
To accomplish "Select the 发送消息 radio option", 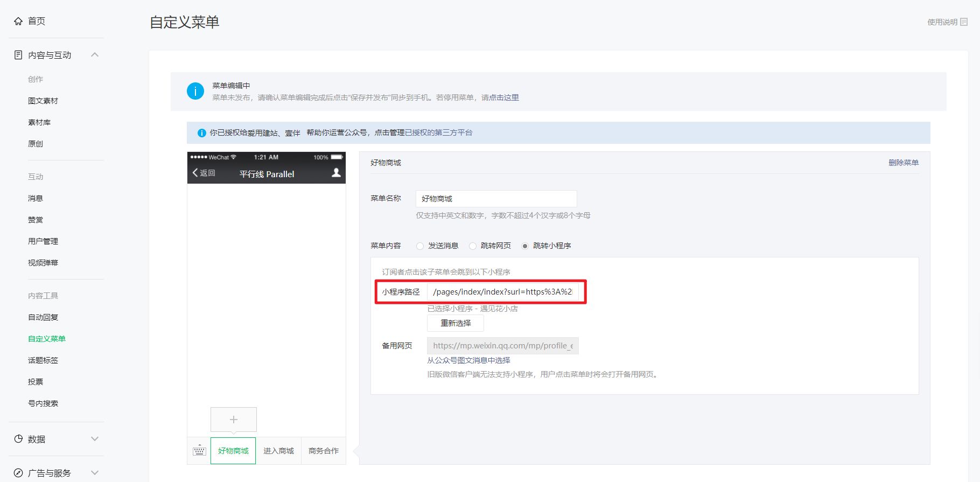I will pyautogui.click(x=420, y=246).
